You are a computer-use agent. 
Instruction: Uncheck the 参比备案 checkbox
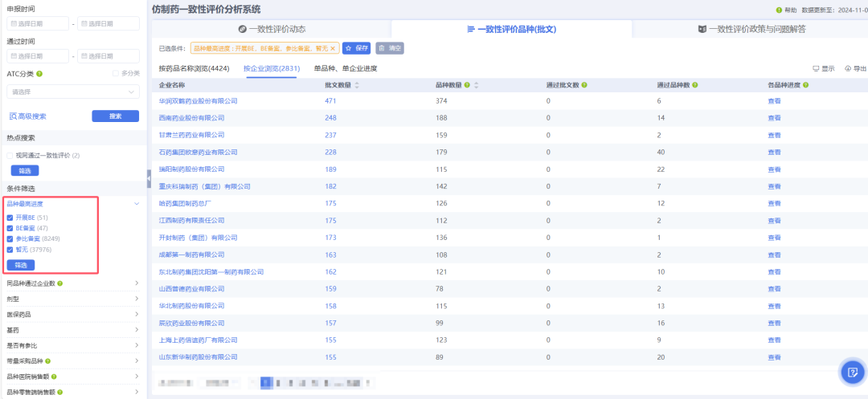[x=10, y=238]
